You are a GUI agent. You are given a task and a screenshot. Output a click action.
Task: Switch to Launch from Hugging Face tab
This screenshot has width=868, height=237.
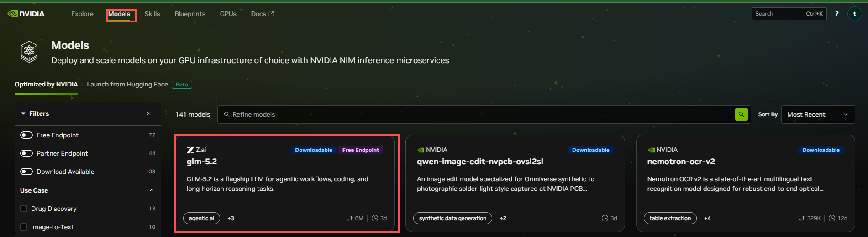(127, 84)
